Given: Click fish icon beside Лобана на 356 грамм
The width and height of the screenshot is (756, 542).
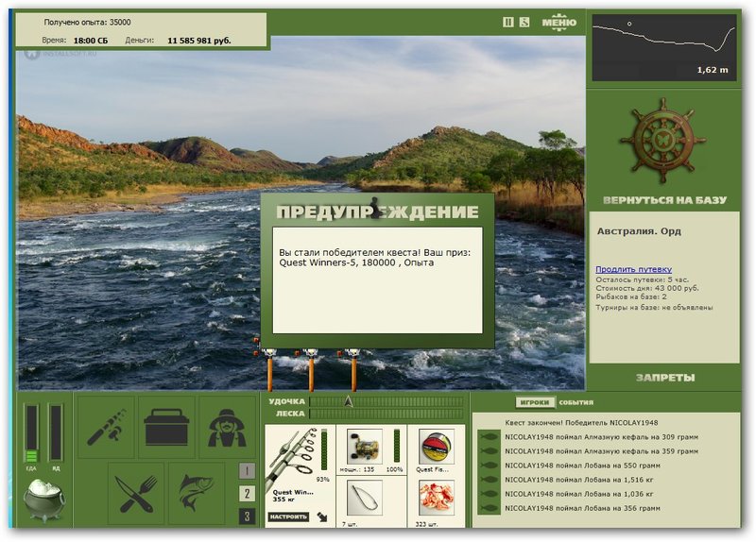Looking at the screenshot, I should tap(489, 508).
